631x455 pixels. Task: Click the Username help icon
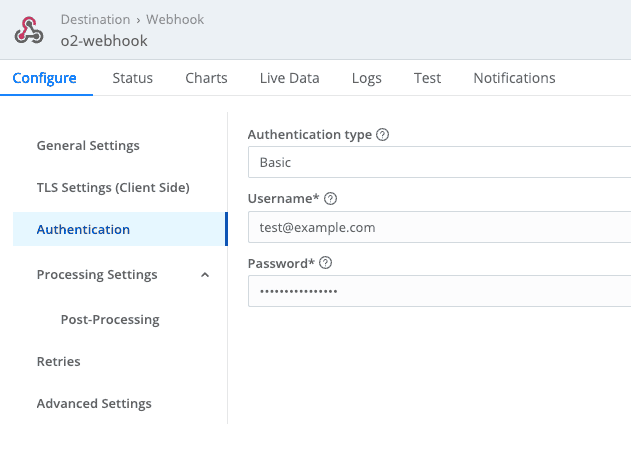click(331, 199)
